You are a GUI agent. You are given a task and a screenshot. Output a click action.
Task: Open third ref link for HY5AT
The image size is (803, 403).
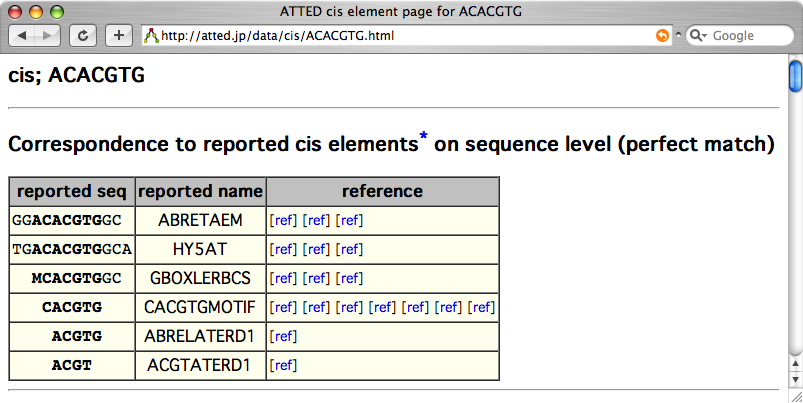click(x=349, y=249)
